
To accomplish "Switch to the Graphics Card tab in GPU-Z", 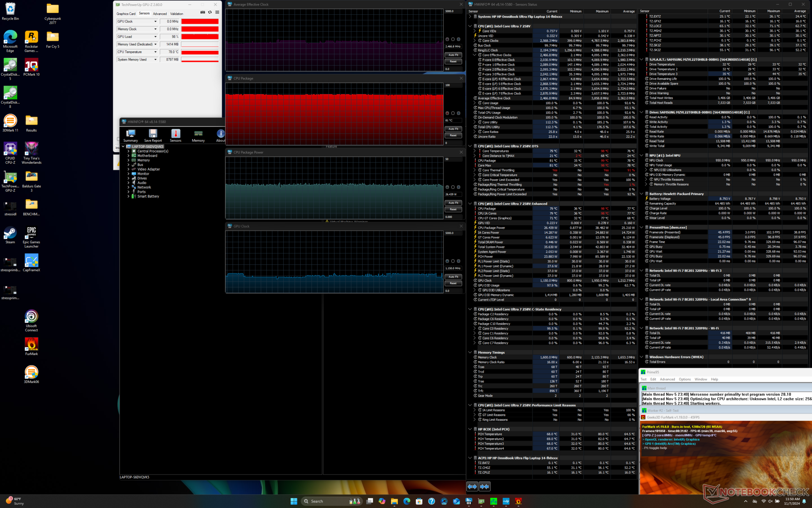I will 126,14.
